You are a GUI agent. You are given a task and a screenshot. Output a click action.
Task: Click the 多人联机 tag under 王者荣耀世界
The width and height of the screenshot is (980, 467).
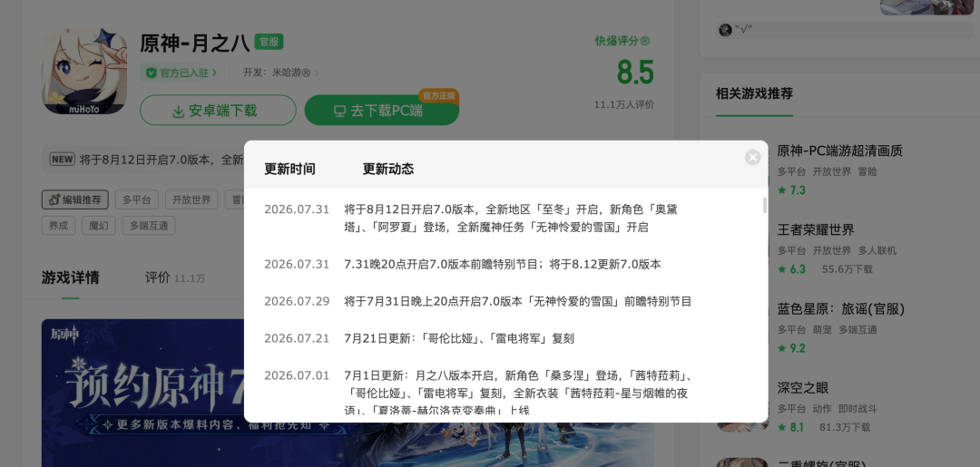click(x=877, y=250)
